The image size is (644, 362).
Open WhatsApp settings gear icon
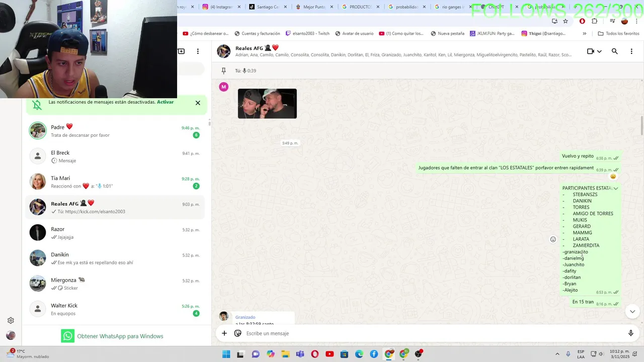11,320
